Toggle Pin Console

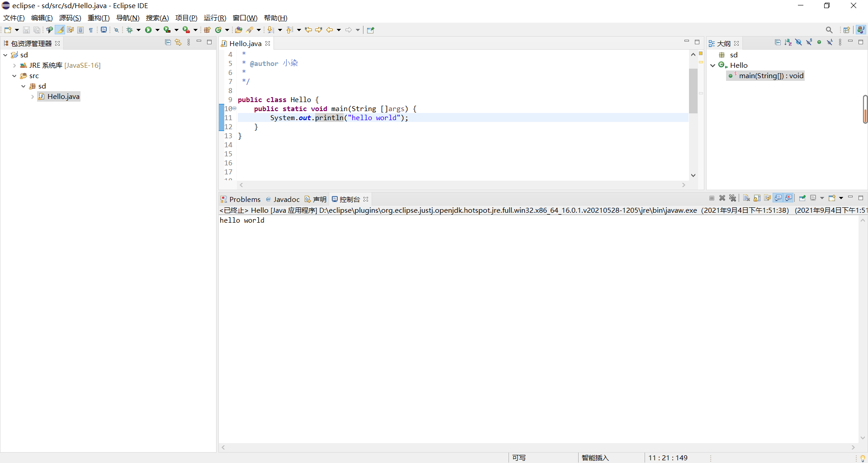pos(802,198)
